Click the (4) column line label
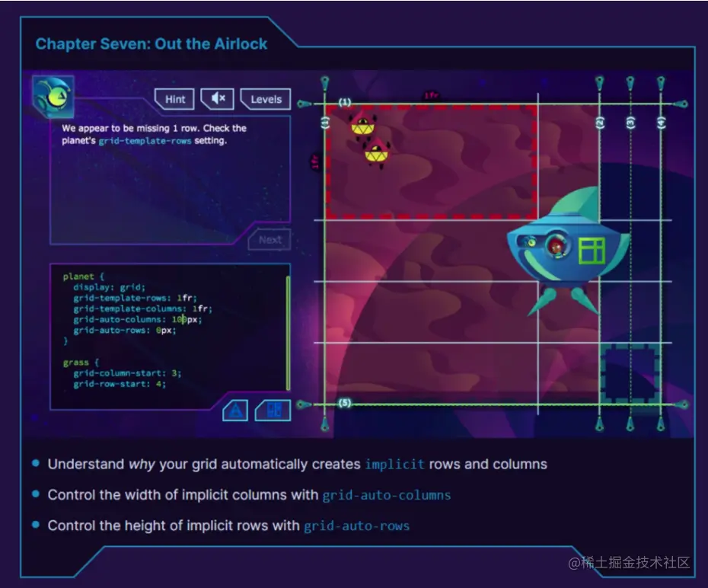708x588 pixels. tap(661, 122)
